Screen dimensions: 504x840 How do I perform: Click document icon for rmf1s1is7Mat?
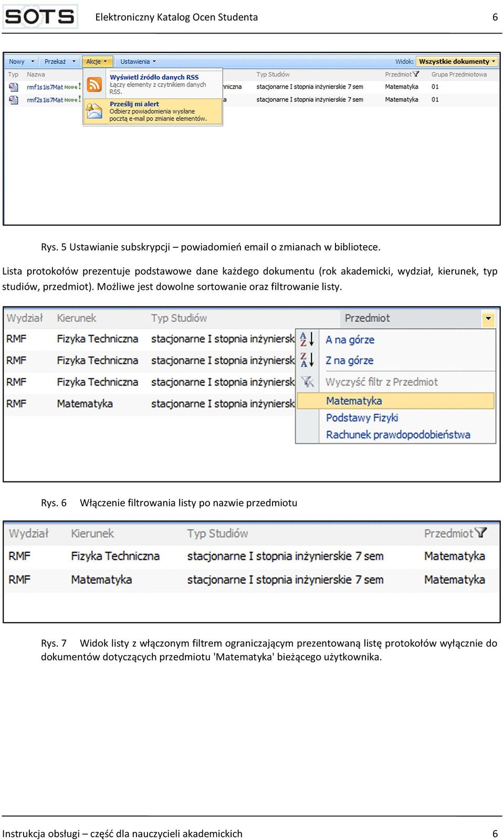pos(14,87)
